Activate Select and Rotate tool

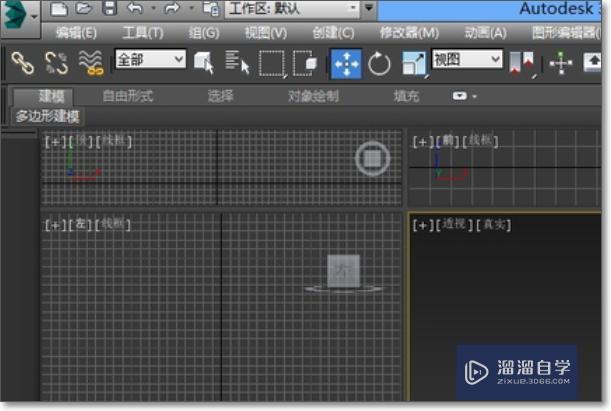379,64
